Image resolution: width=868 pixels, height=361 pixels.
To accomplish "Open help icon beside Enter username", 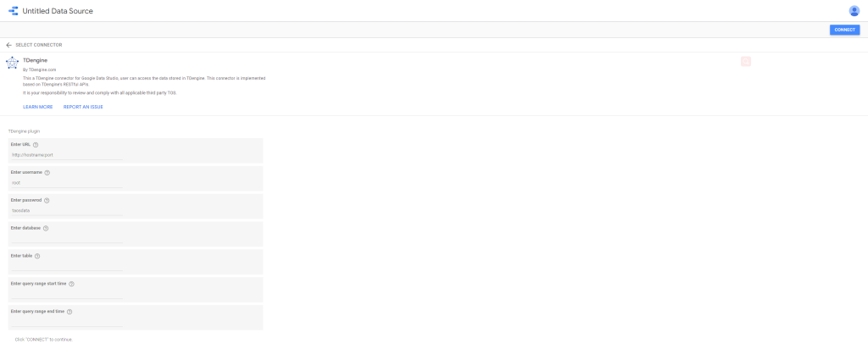I will point(47,173).
